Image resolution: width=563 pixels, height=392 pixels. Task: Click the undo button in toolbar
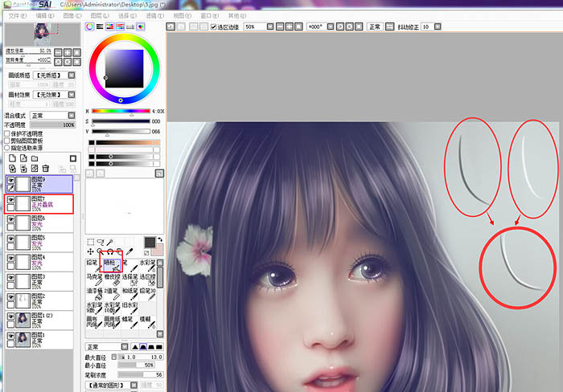click(x=171, y=27)
